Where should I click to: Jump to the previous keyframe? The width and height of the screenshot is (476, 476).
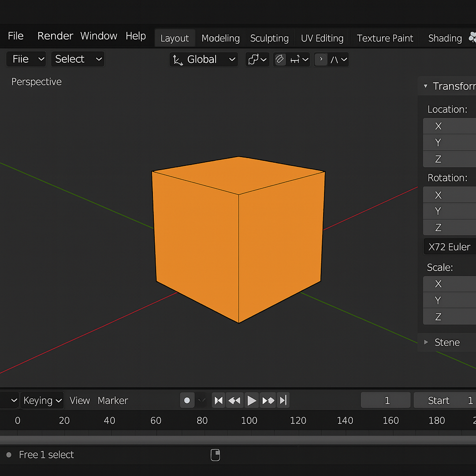click(234, 400)
